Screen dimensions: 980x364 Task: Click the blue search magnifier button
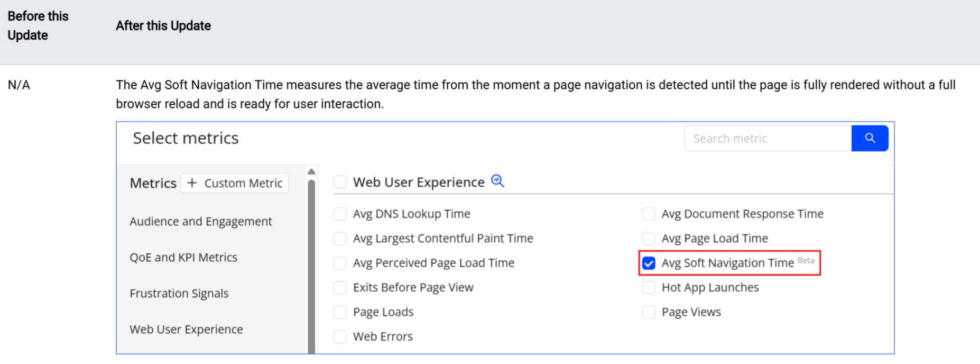(x=870, y=139)
